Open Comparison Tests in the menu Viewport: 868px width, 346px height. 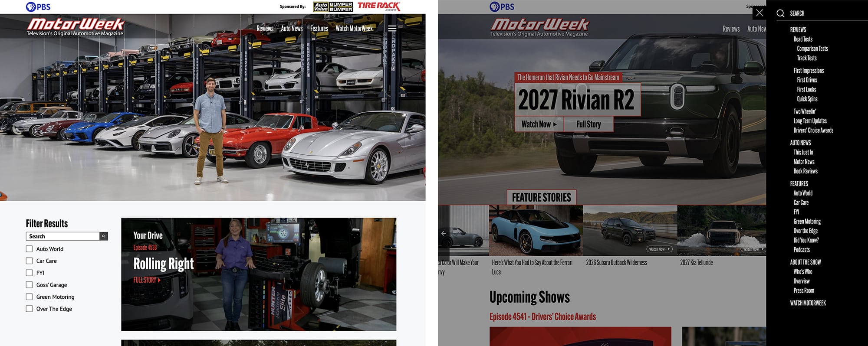[812, 49]
